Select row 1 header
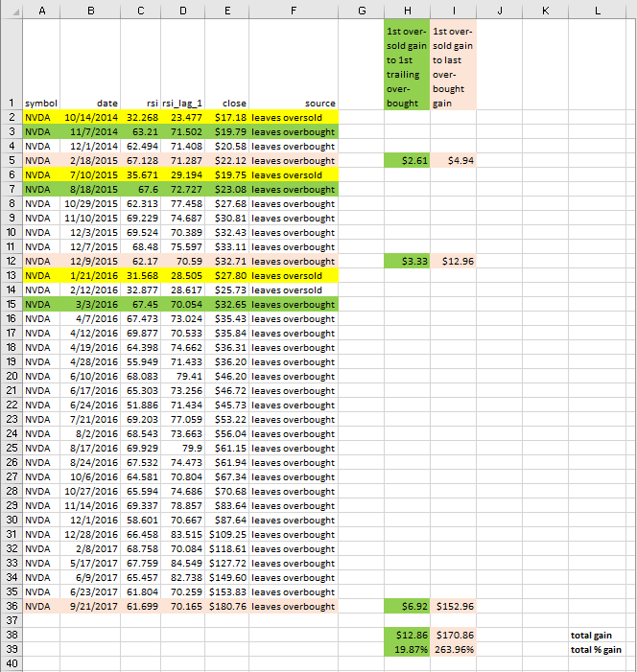Screen dimensions: 637x672 [x=12, y=64]
